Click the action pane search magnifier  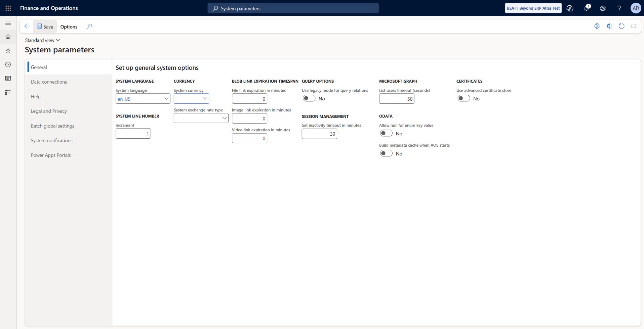click(x=89, y=26)
